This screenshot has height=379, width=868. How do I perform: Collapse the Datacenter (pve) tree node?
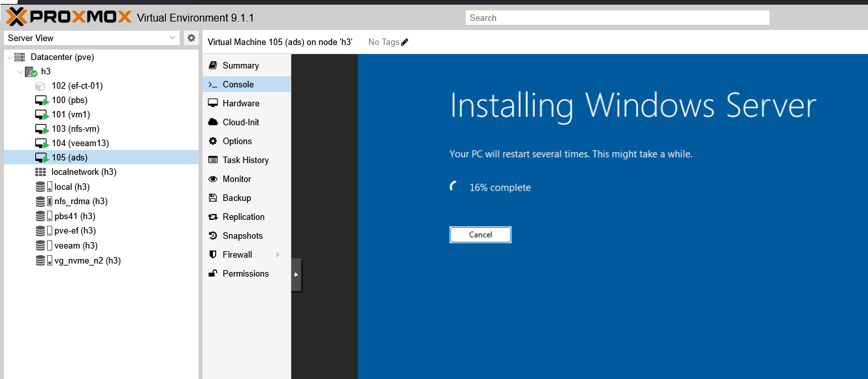pos(9,57)
